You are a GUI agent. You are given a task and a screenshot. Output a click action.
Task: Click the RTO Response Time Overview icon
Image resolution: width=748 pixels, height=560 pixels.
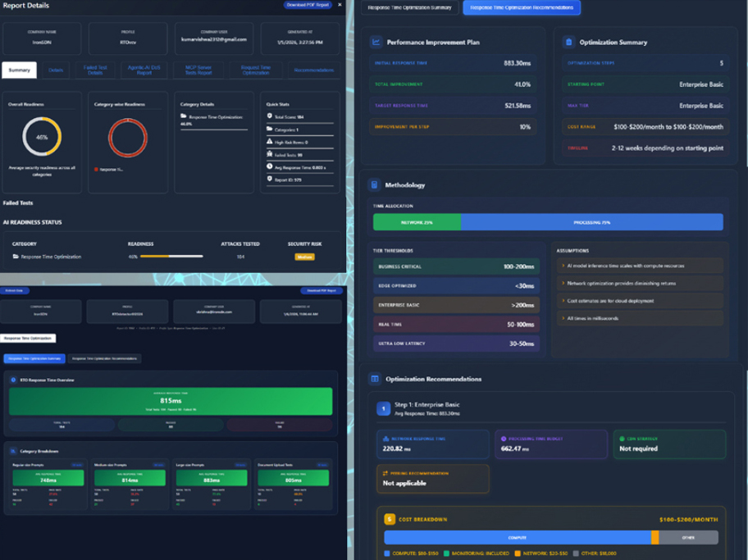pyautogui.click(x=13, y=380)
